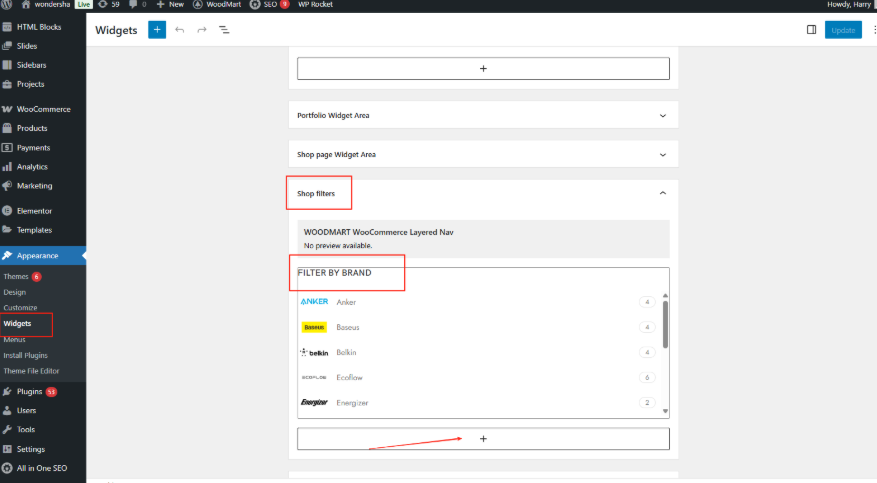Screen dimensions: 877x483
Task: Click the Anker brand logo
Action: tap(314, 302)
